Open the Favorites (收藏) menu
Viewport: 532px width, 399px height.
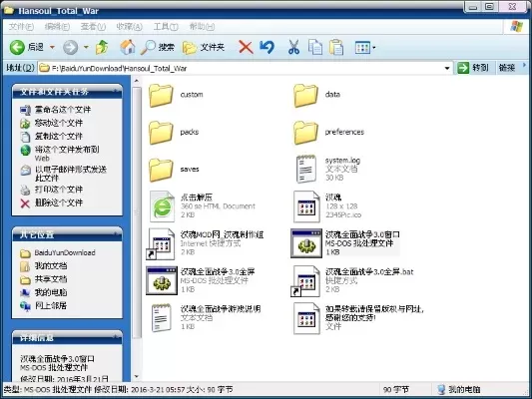click(x=130, y=27)
